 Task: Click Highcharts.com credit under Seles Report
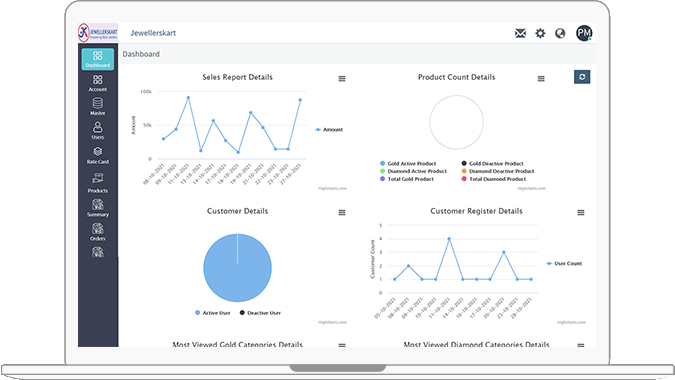[332, 188]
